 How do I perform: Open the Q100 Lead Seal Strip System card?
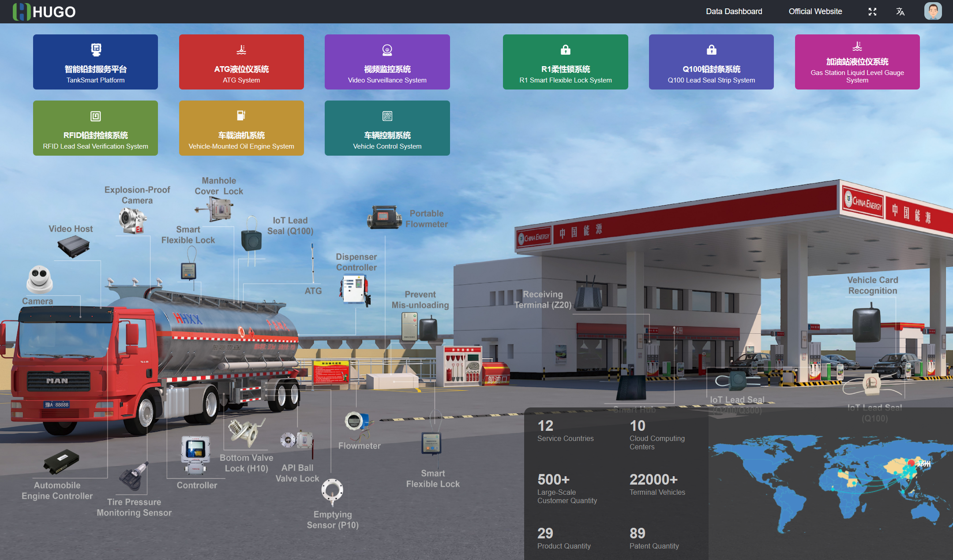click(x=711, y=62)
